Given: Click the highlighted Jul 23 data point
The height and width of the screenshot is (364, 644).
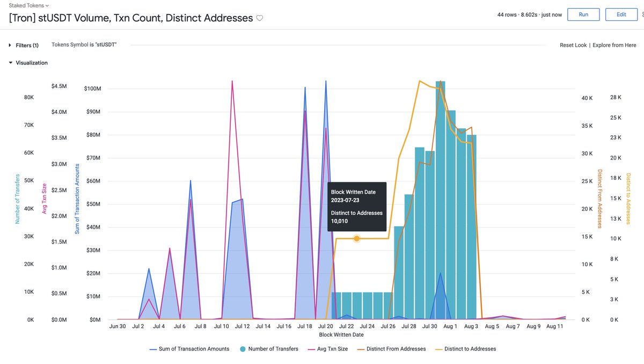Looking at the screenshot, I should click(356, 238).
